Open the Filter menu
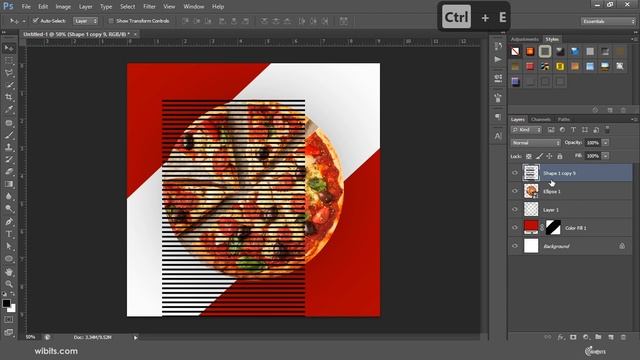 [149, 7]
